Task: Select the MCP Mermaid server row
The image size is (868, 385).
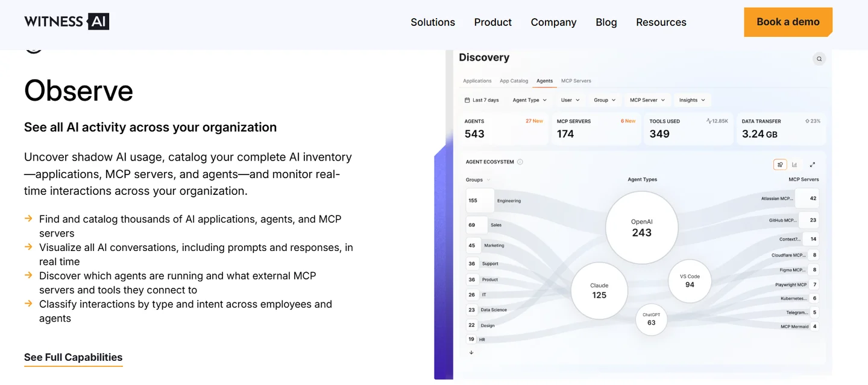Action: point(800,326)
